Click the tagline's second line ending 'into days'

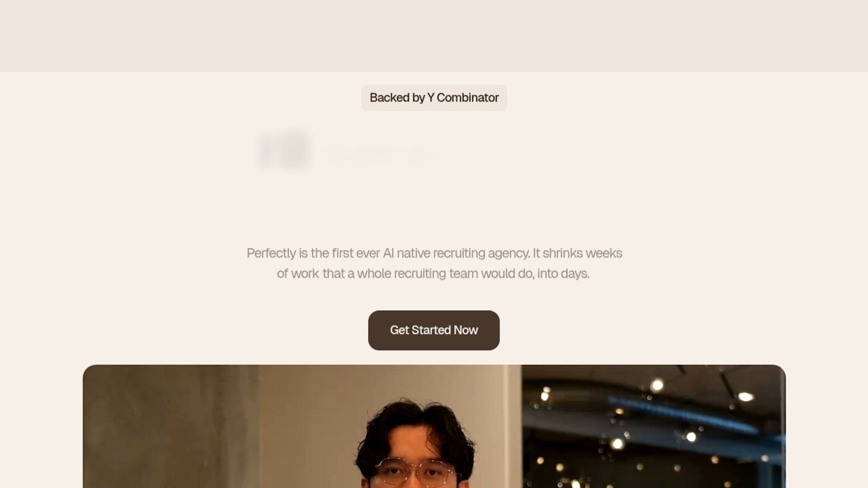[x=433, y=273]
